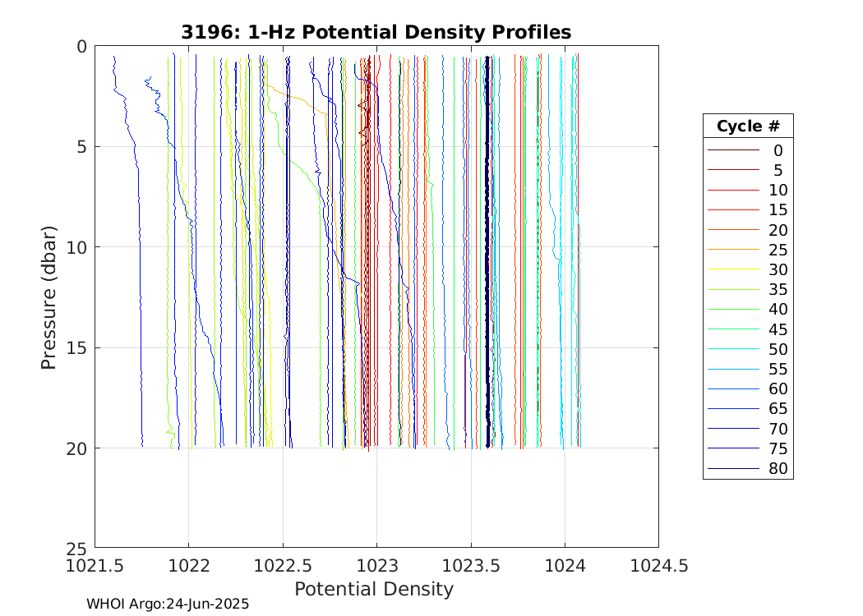Click x-axis tick label 1024
The height and width of the screenshot is (616, 863).
565,565
